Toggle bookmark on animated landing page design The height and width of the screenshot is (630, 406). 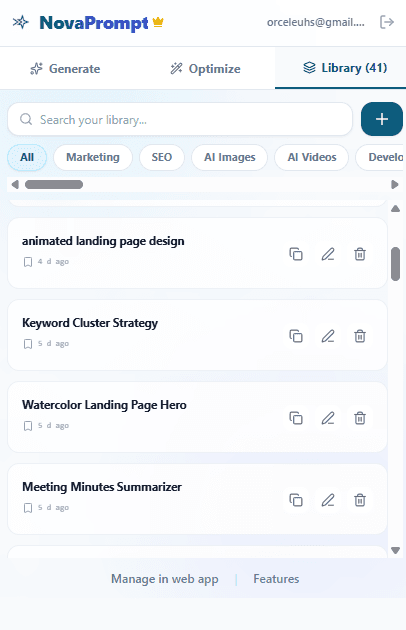pyautogui.click(x=28, y=262)
